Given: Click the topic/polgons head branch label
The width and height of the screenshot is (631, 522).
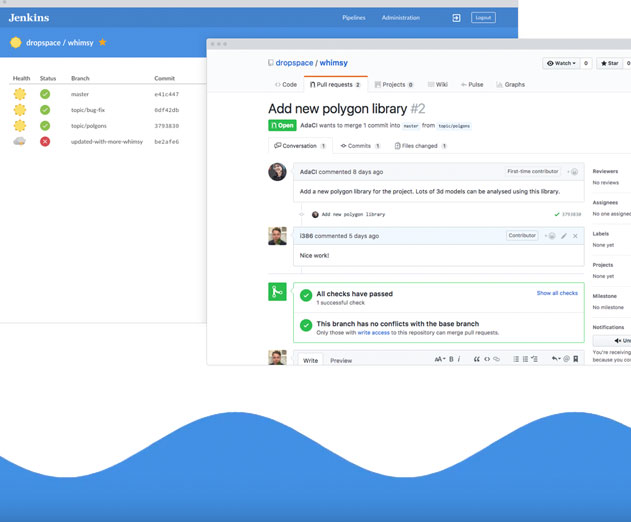Looking at the screenshot, I should (x=454, y=126).
